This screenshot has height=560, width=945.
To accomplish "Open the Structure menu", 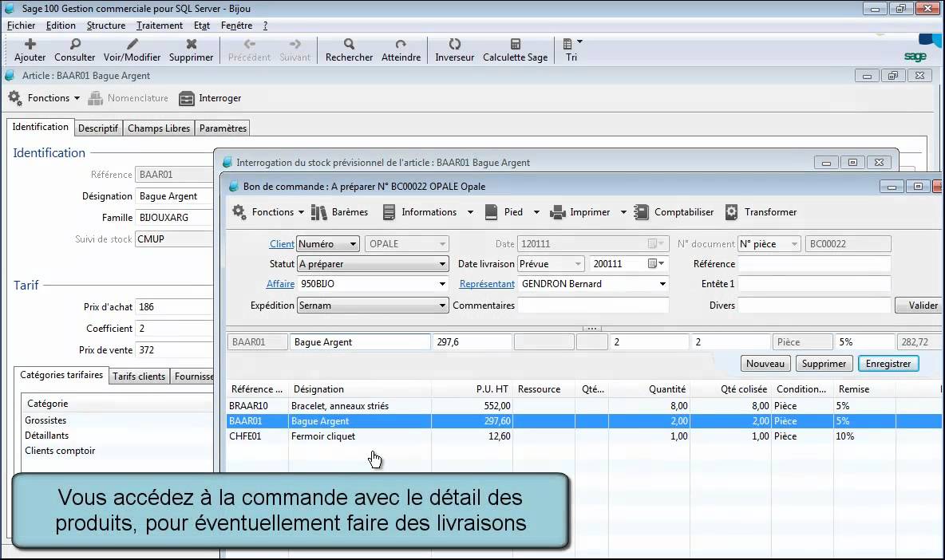I will point(106,26).
